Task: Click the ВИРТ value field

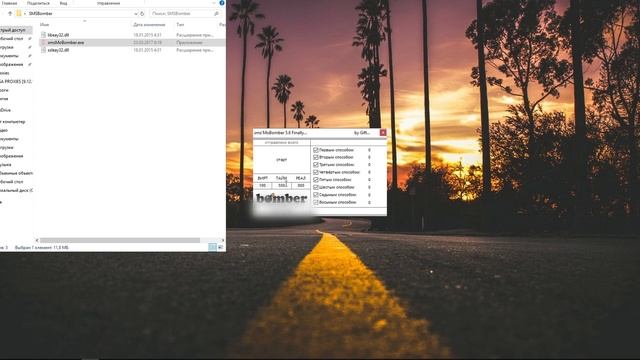Action: (x=262, y=185)
